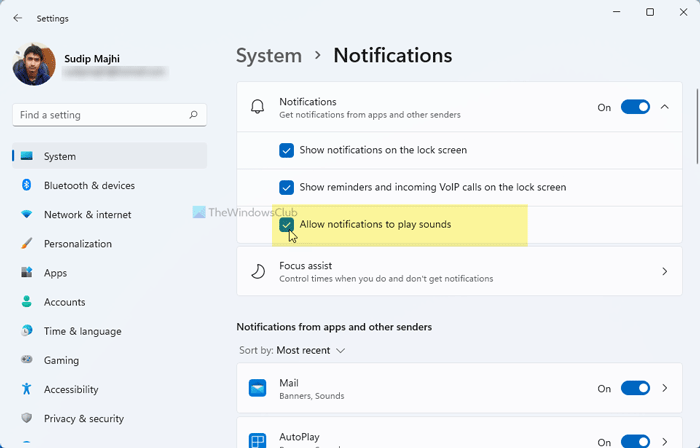Uncheck Show notifications on the lock screen

click(287, 150)
